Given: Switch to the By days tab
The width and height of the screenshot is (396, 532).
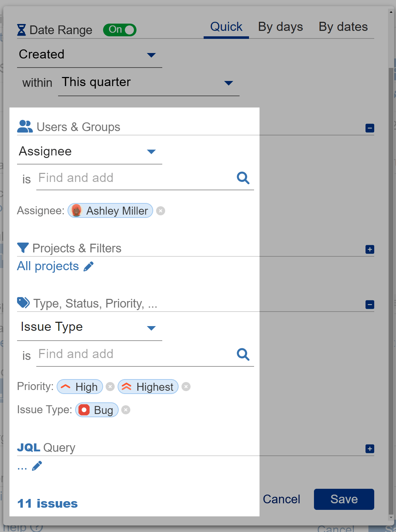Looking at the screenshot, I should click(280, 26).
